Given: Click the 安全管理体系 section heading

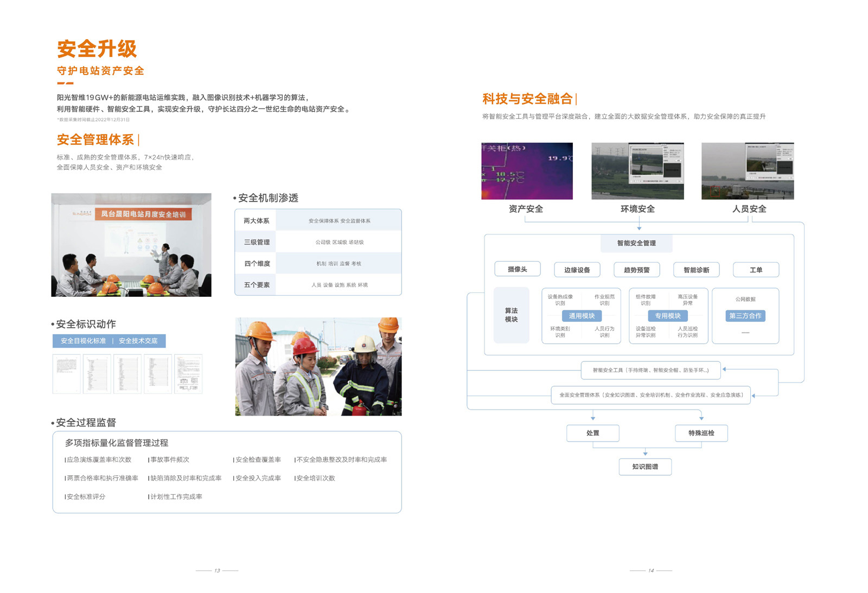Looking at the screenshot, I should pos(95,139).
